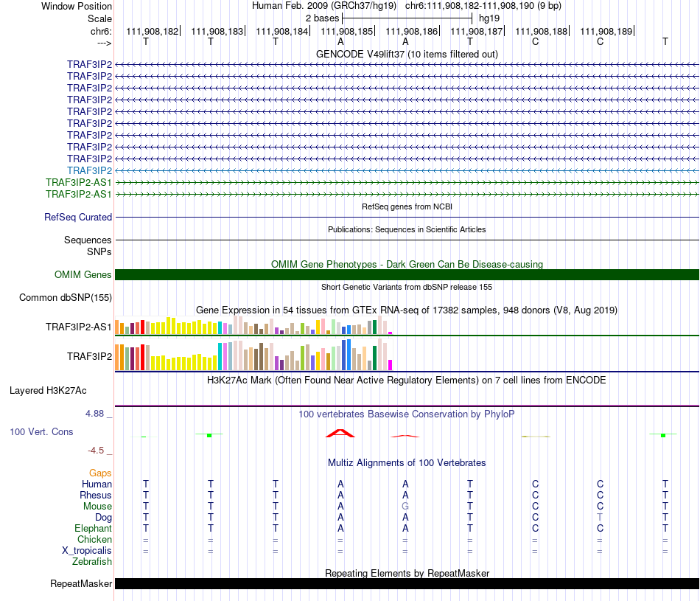Image resolution: width=700 pixels, height=601 pixels.
Task: Click the magenta bar in TRAF3IP2-AS1 GTEx chart
Action: (x=391, y=333)
